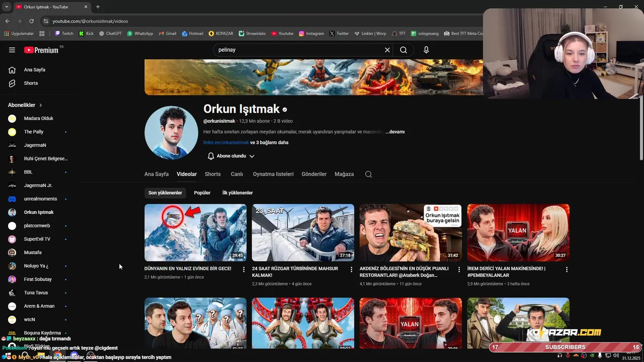Screen dimensions: 644x362
Task: Switch to the channel Shorts tab
Action: click(213, 174)
